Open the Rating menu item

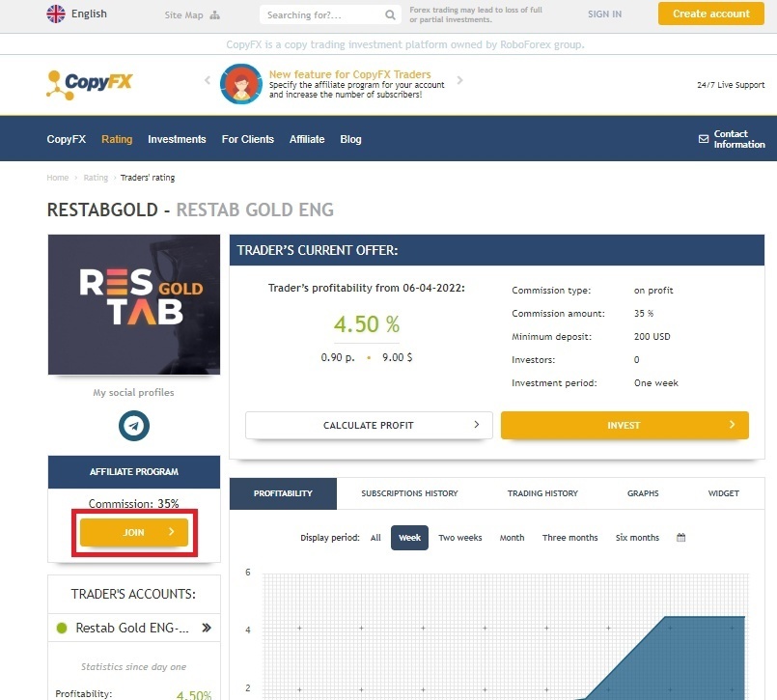[x=117, y=139]
